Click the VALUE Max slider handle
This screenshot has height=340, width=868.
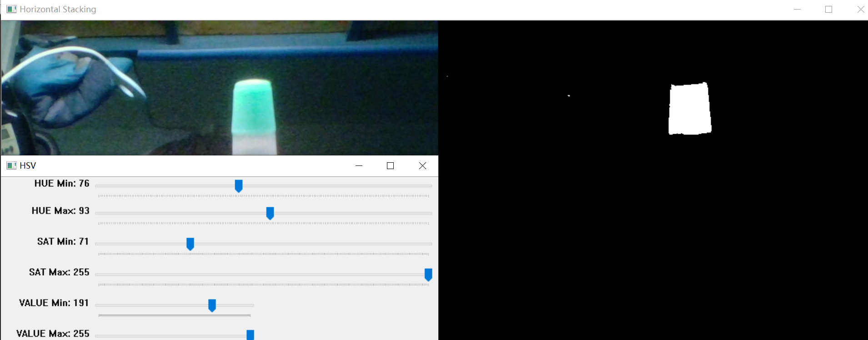point(250,335)
